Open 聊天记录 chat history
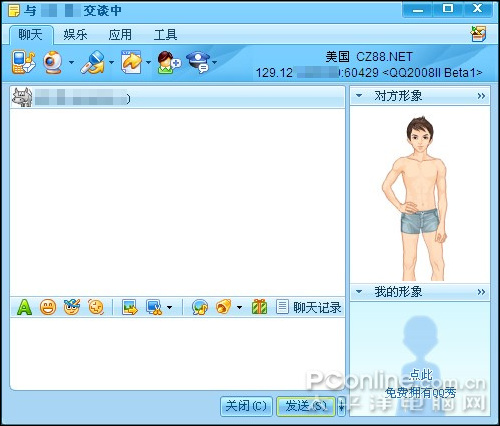 (309, 307)
